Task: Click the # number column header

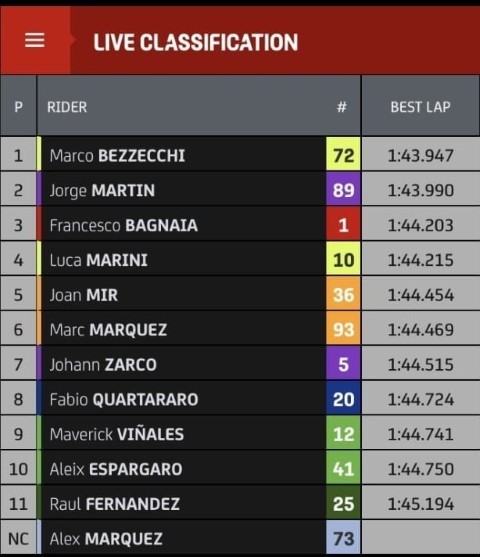Action: 342,107
